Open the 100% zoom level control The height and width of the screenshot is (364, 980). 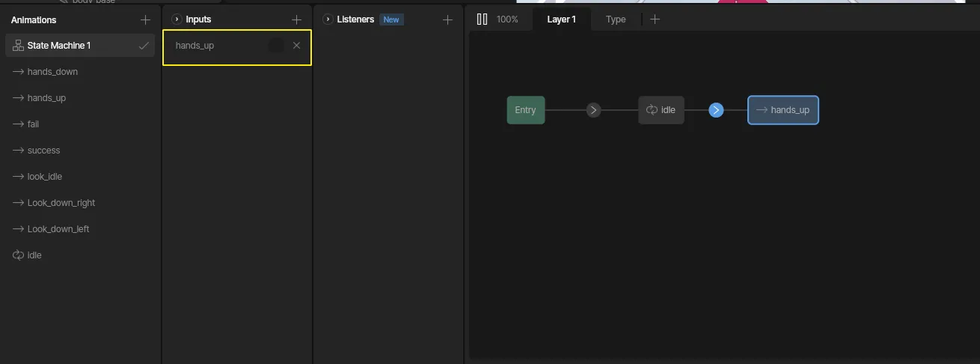coord(507,19)
